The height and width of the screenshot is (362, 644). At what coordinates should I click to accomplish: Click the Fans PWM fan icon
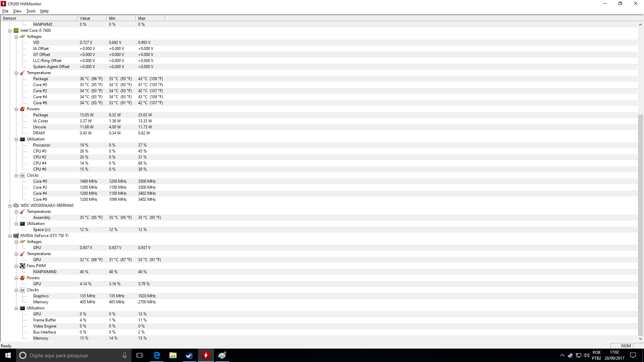[x=22, y=266]
